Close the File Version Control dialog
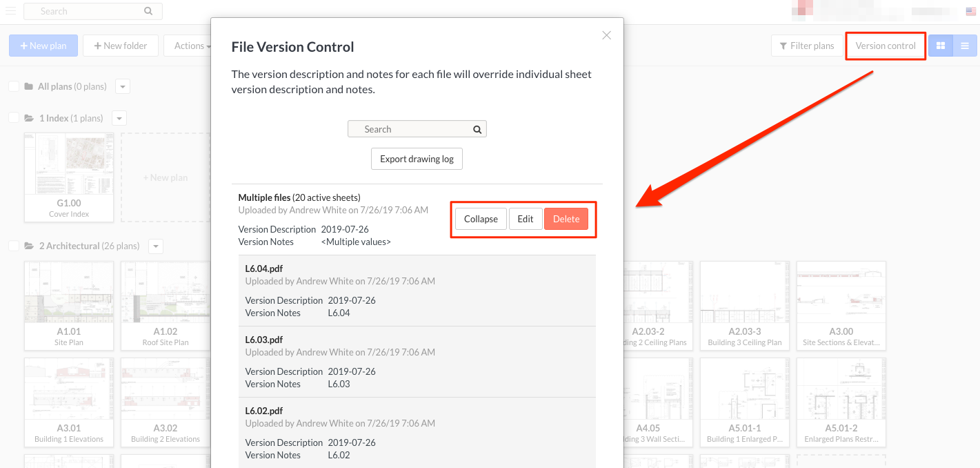The height and width of the screenshot is (468, 980). coord(606,35)
